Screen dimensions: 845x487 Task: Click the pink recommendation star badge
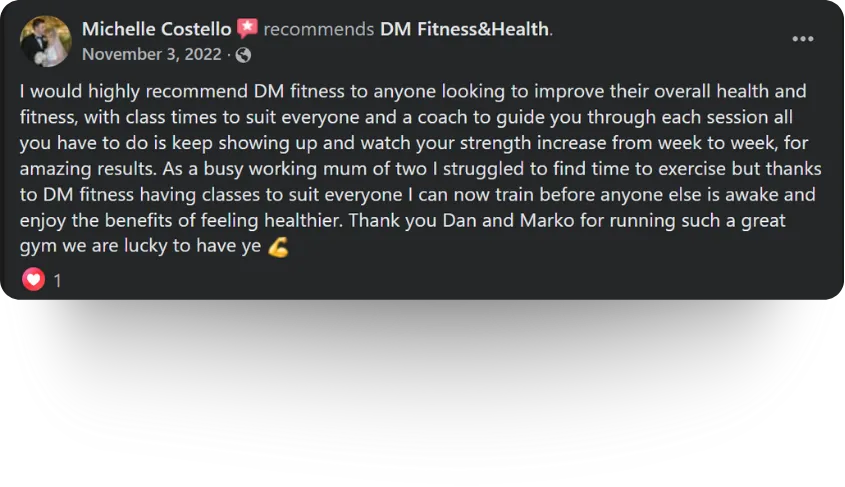point(247,29)
